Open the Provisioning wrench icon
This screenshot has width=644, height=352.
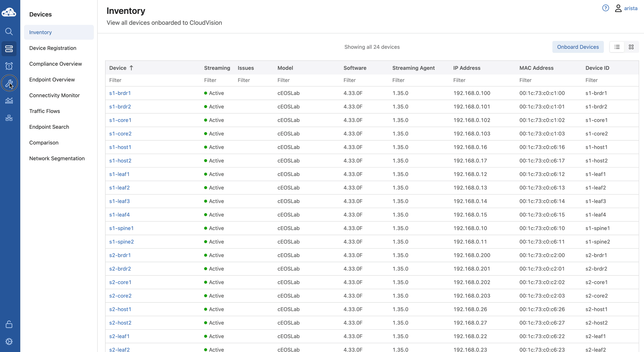point(9,83)
